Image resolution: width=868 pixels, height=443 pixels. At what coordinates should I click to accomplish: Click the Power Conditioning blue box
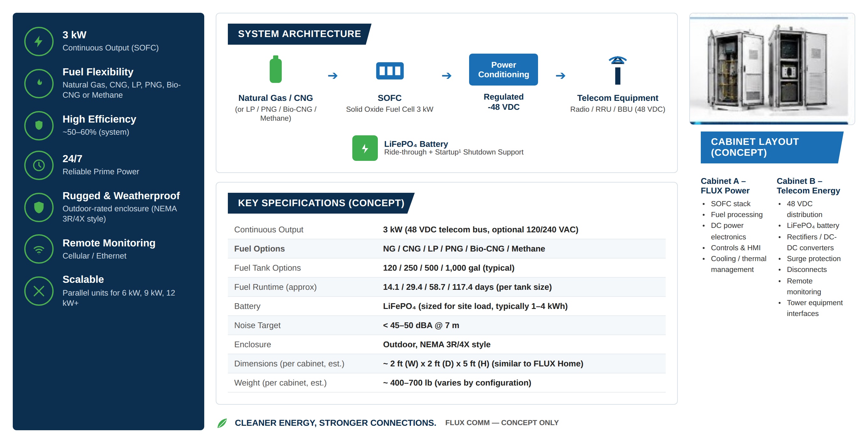(503, 69)
